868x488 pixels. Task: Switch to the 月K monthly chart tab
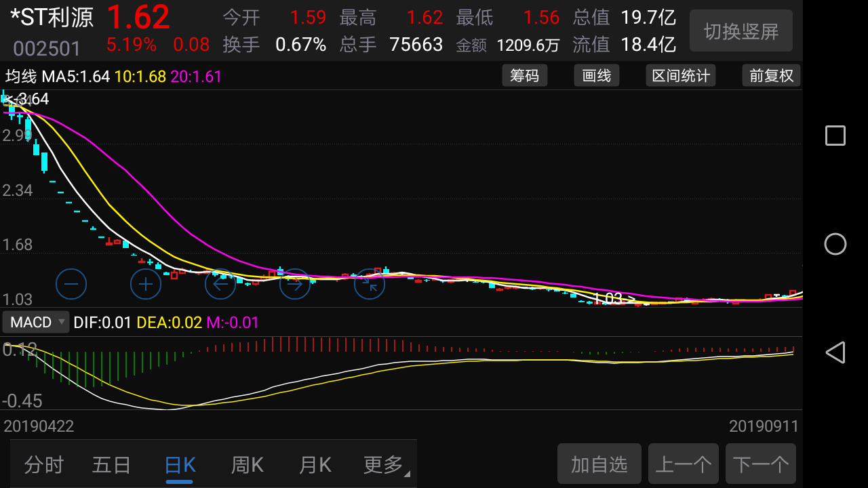pyautogui.click(x=315, y=464)
